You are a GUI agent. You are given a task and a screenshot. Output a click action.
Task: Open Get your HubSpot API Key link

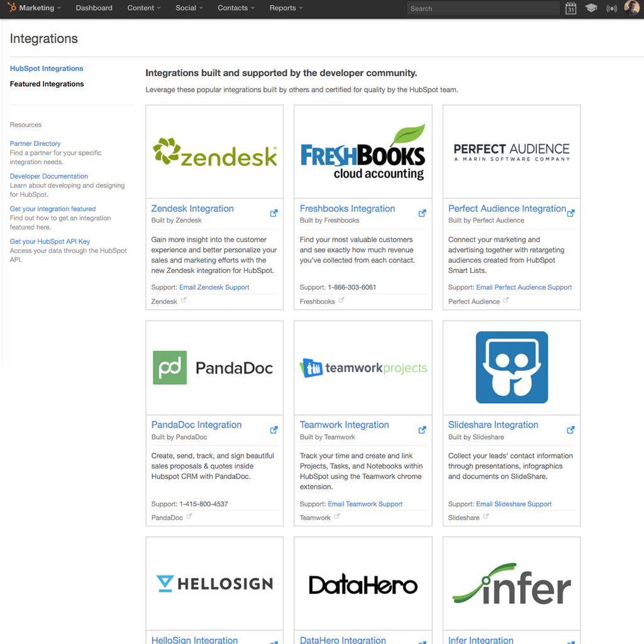pyautogui.click(x=50, y=241)
